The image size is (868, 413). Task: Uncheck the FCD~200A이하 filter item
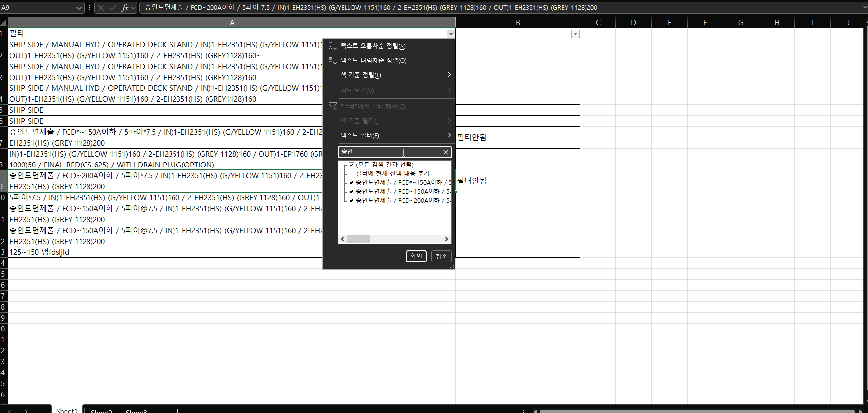(x=351, y=200)
